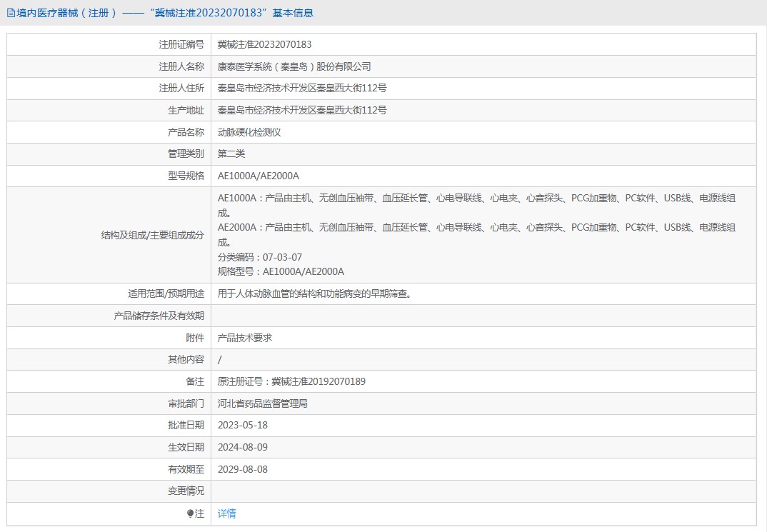Click original certificate number 冀械注准20192070189
767x532 pixels.
319,381
